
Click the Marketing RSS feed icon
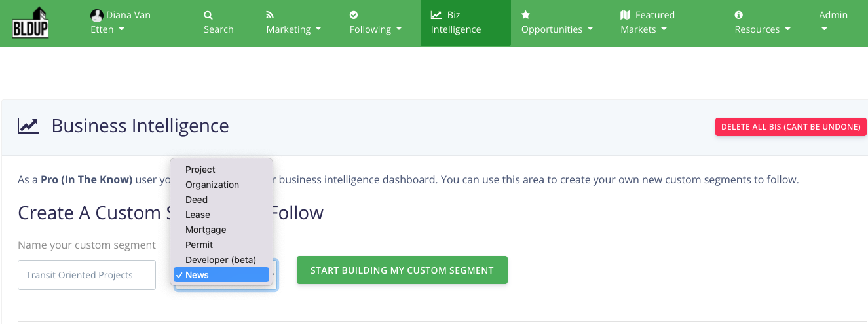tap(271, 15)
